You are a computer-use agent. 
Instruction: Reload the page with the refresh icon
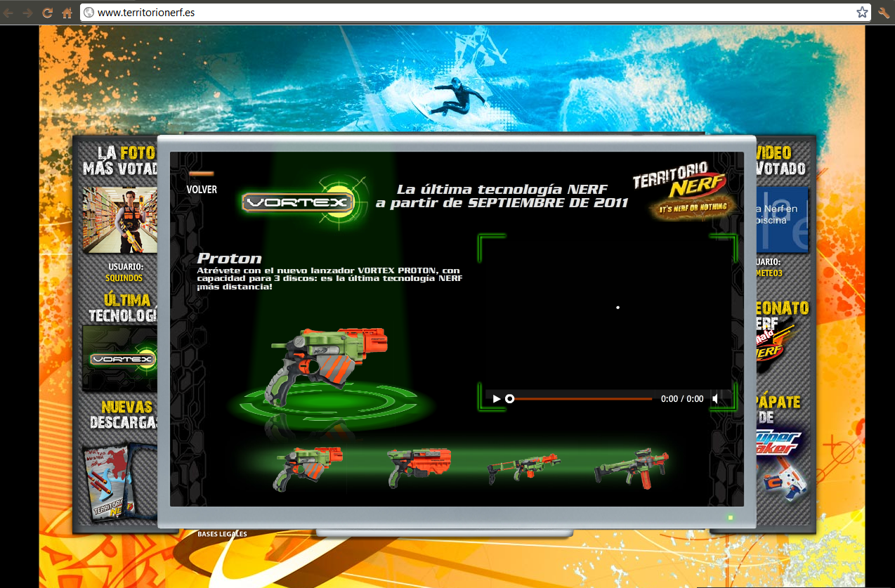point(48,13)
